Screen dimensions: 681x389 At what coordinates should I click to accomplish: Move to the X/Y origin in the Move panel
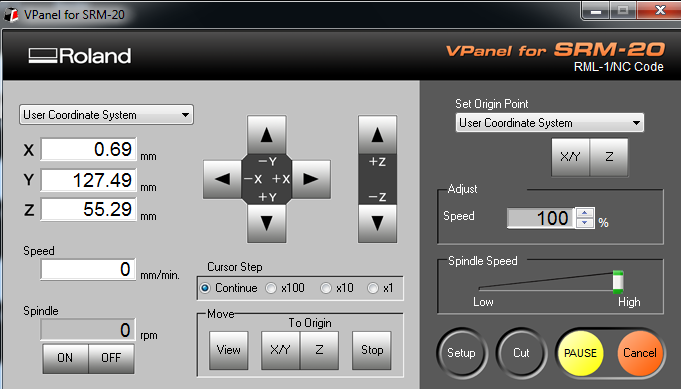[x=280, y=350]
